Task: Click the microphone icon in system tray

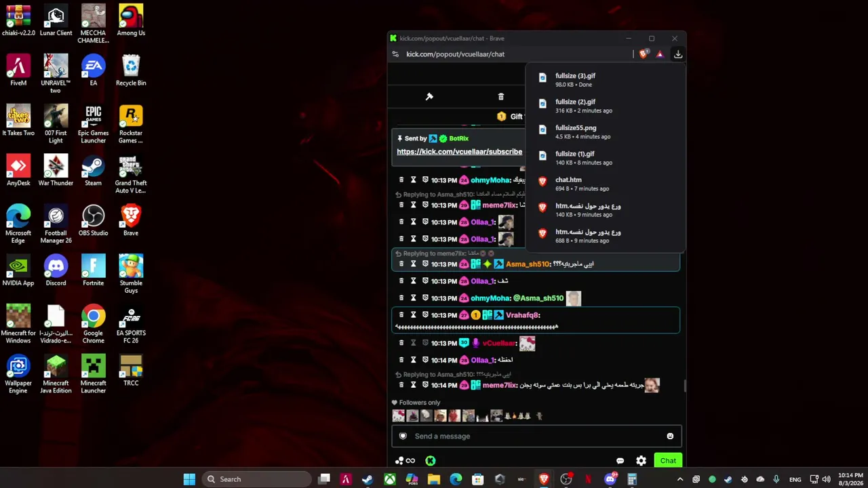Action: click(776, 479)
